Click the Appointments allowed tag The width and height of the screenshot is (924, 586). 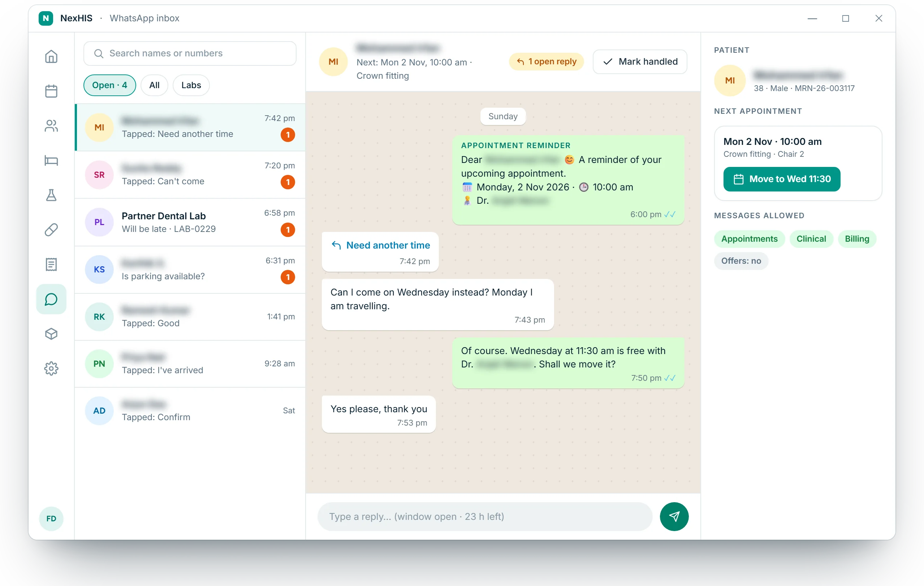[x=749, y=239]
